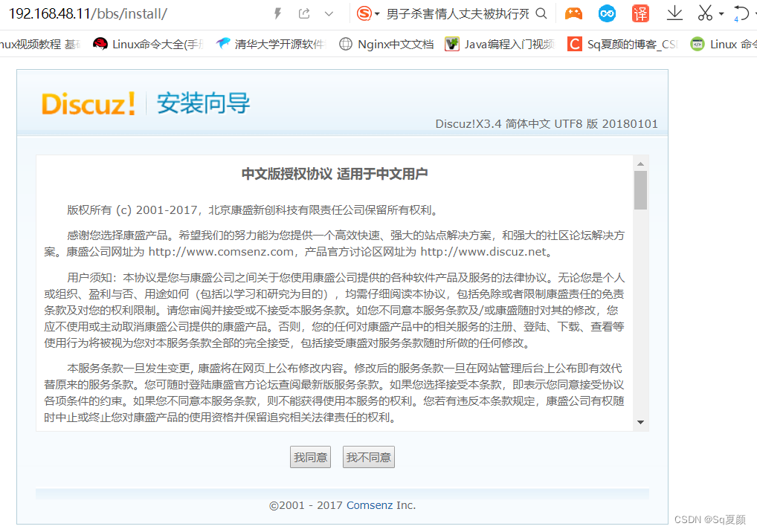Viewport: 757px width, 532px height.
Task: Click the Discuz!X3.4 简体中文 UTF8 version text
Action: click(x=547, y=124)
